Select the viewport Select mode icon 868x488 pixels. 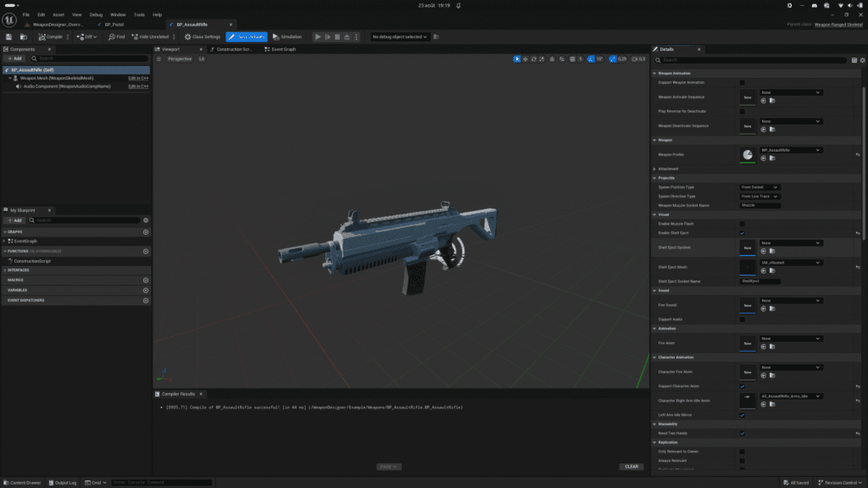coord(516,58)
